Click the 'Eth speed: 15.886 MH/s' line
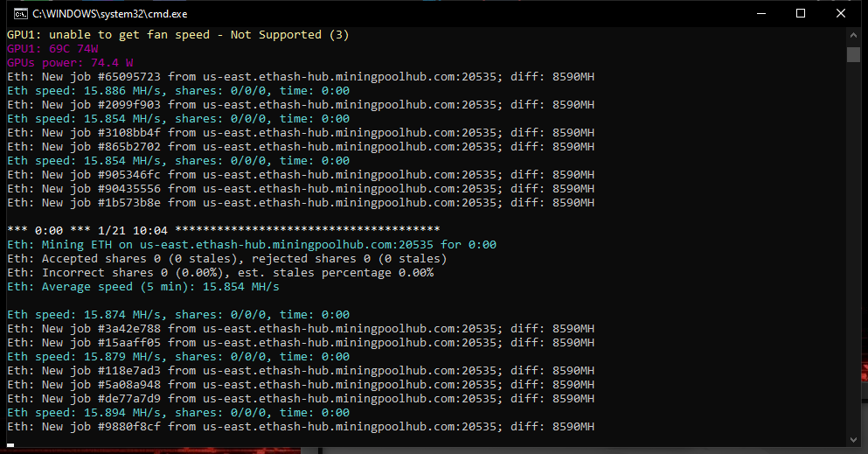The height and width of the screenshot is (454, 868). click(178, 91)
